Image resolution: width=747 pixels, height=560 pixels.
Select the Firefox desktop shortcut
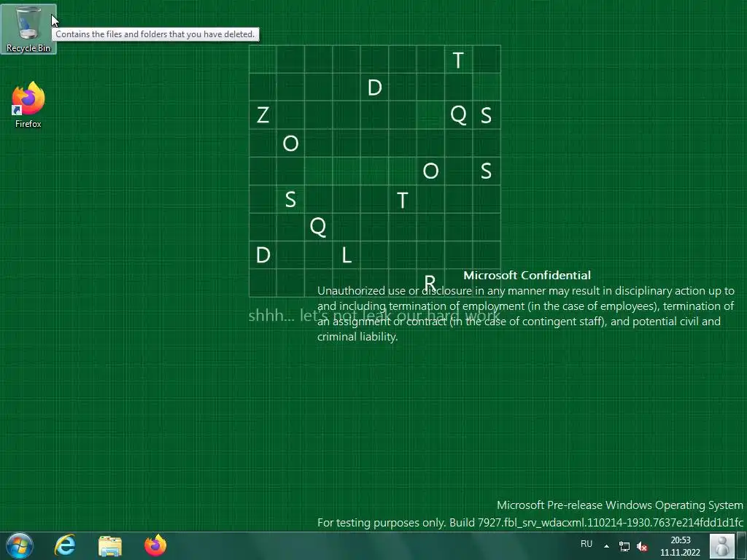[28, 105]
